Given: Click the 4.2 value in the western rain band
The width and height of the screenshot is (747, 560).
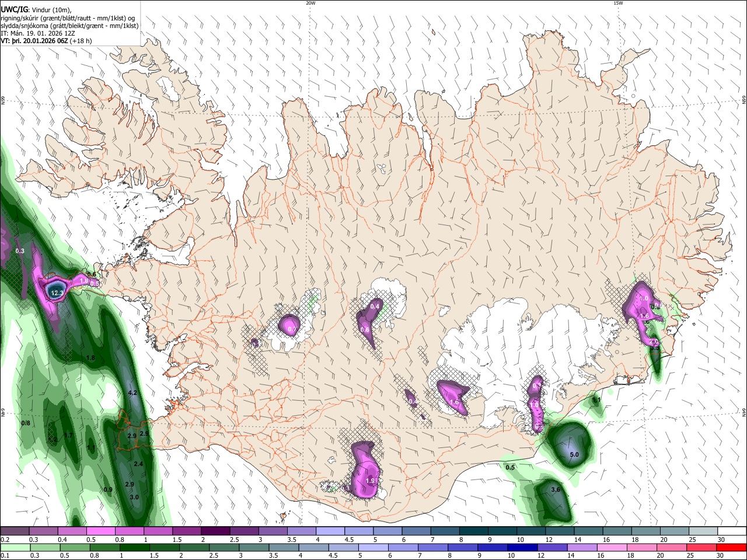Looking at the screenshot, I should pos(132,393).
